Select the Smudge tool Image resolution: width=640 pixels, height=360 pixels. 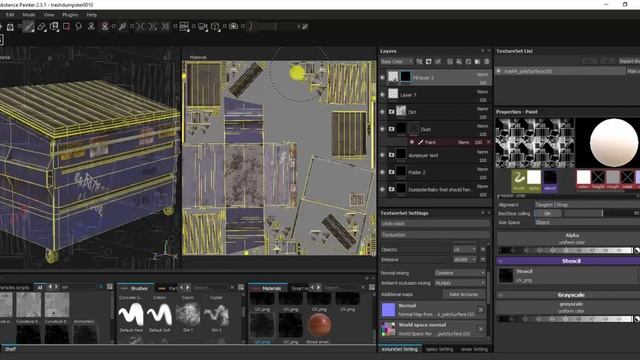tap(79, 27)
